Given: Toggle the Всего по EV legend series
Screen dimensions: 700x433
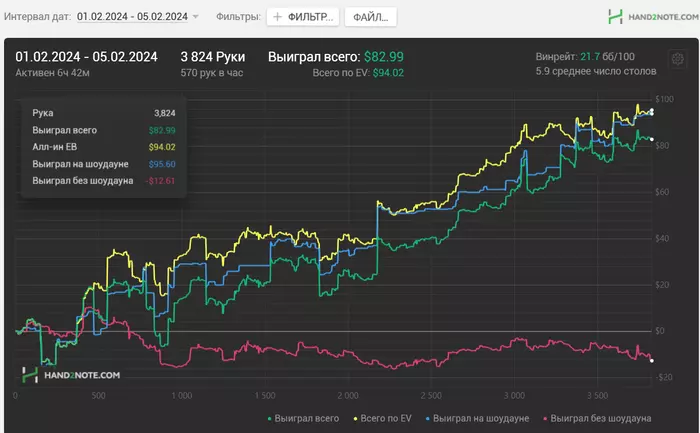Looking at the screenshot, I should point(382,419).
